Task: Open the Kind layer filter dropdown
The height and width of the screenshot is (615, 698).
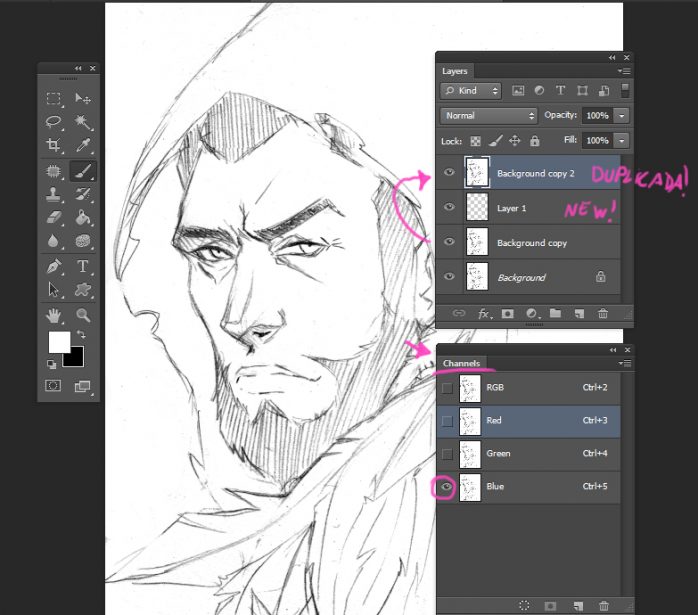Action: coord(472,91)
